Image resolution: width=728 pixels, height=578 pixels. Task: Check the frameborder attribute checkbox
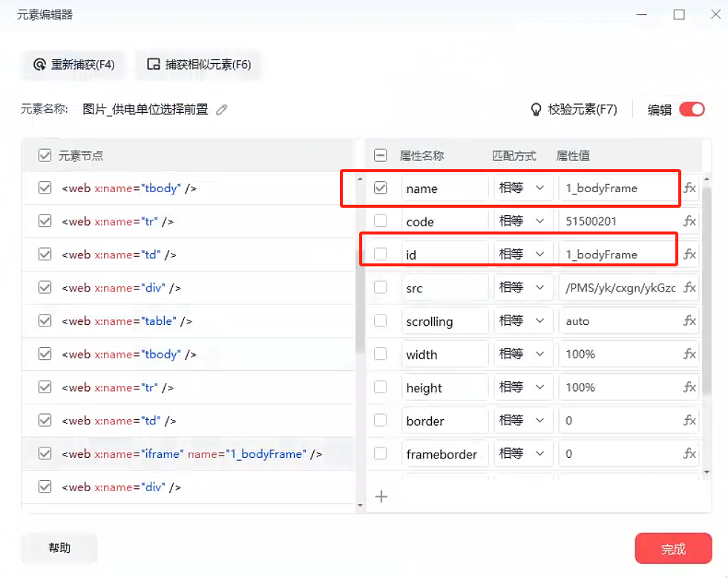[380, 453]
